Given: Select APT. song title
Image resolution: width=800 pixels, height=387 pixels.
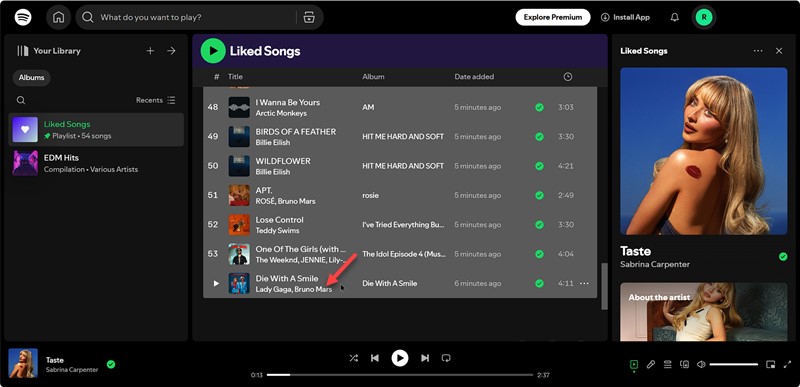Looking at the screenshot, I should coord(264,190).
